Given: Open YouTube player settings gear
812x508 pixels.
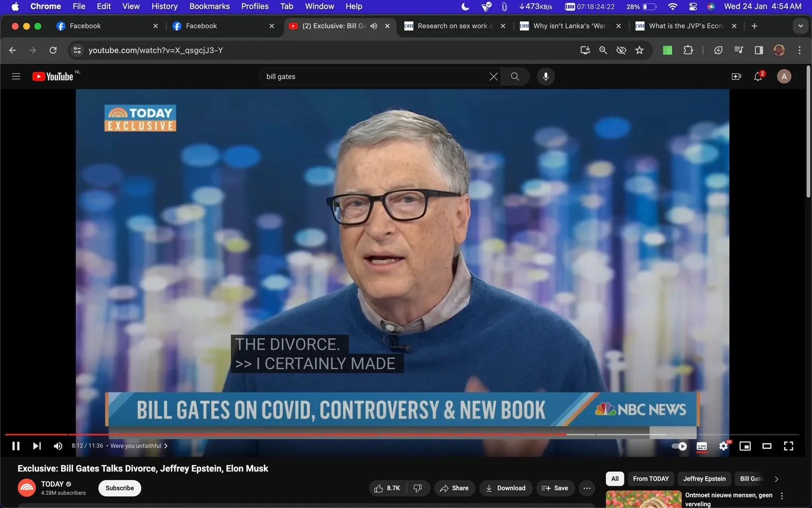Looking at the screenshot, I should tap(723, 446).
